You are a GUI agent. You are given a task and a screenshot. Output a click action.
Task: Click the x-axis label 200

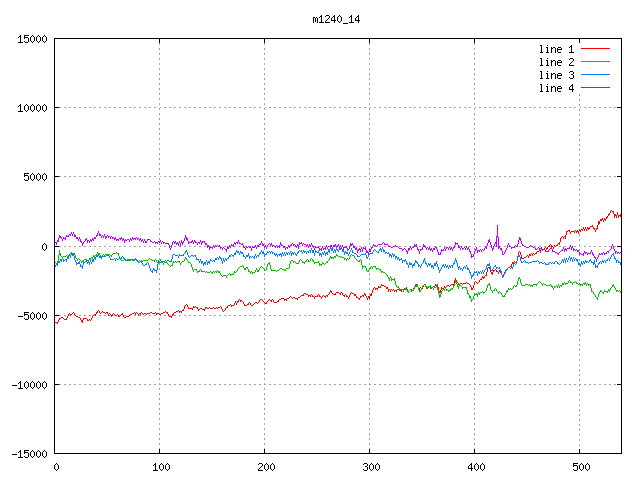point(266,467)
